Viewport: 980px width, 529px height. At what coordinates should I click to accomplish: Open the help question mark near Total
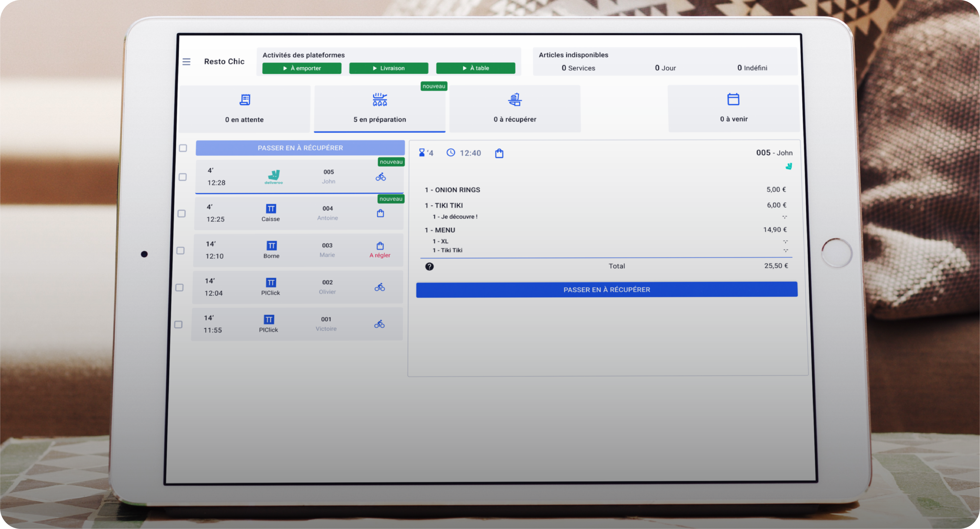(x=430, y=266)
